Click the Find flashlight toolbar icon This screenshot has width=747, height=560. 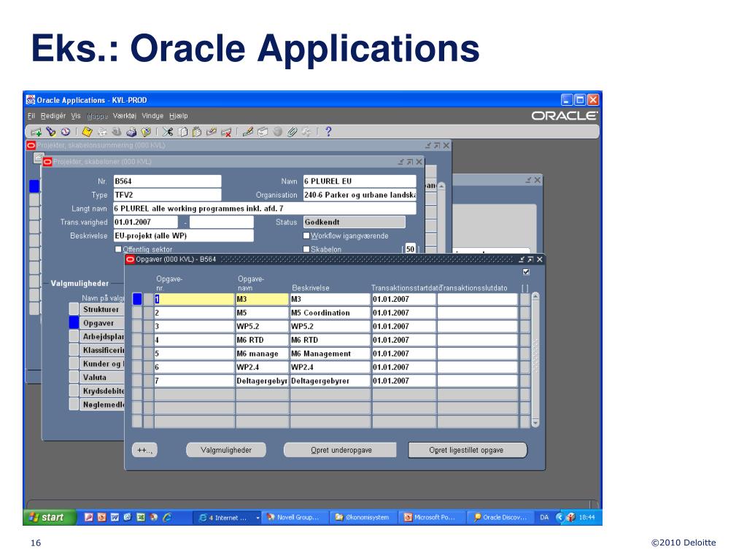coord(51,131)
